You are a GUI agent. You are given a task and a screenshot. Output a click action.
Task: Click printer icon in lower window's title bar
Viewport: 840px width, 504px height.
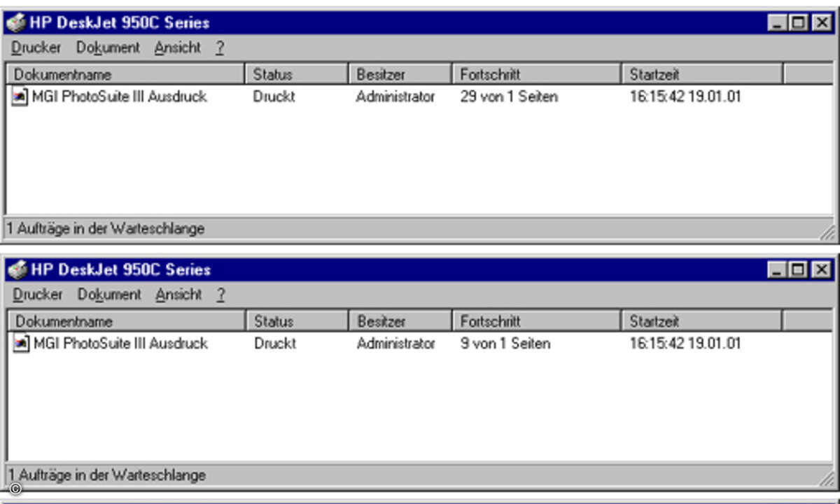tap(17, 269)
